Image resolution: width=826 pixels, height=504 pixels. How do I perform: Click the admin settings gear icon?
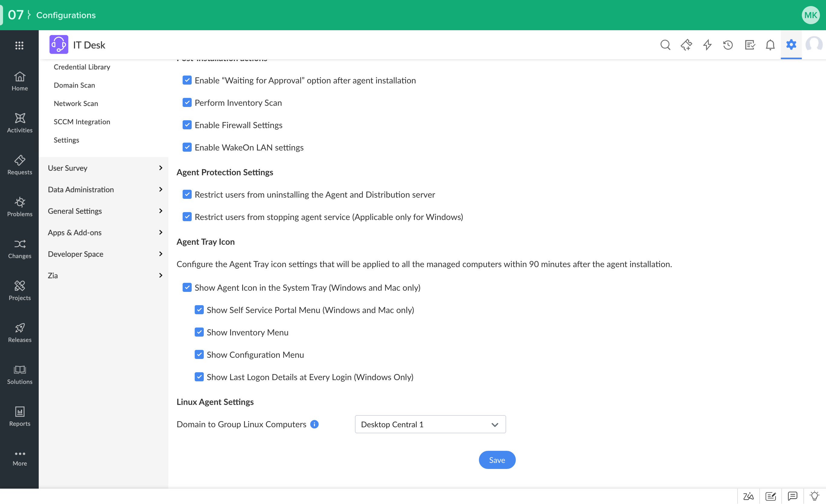click(x=791, y=45)
